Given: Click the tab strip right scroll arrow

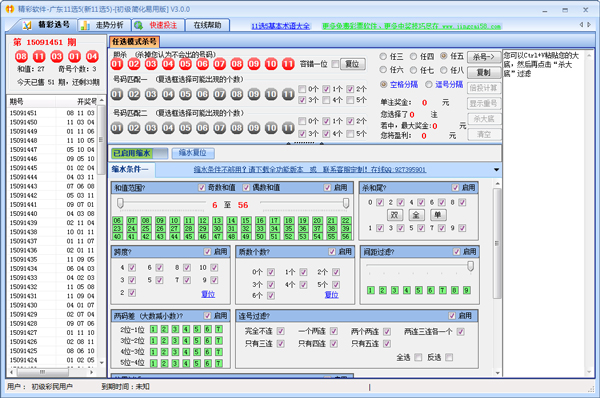Looking at the screenshot, I should pos(589,24).
